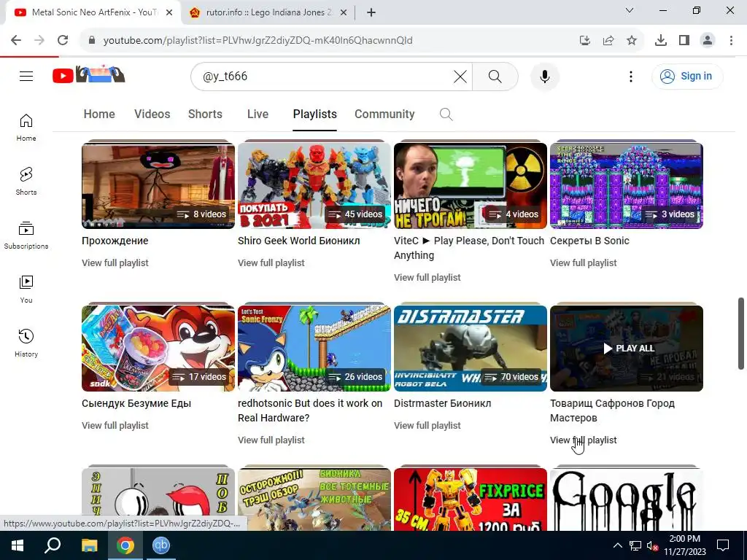Open Chrome profile avatar
The width and height of the screenshot is (747, 560).
[x=708, y=41]
